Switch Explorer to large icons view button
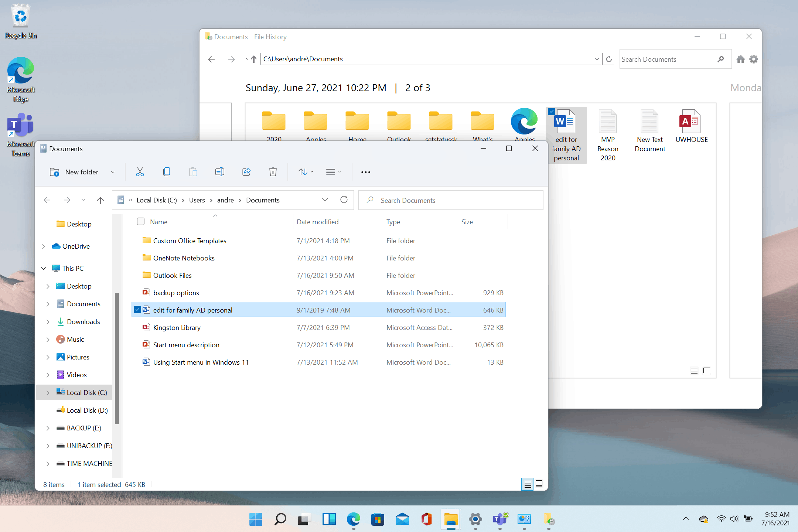 539,484
